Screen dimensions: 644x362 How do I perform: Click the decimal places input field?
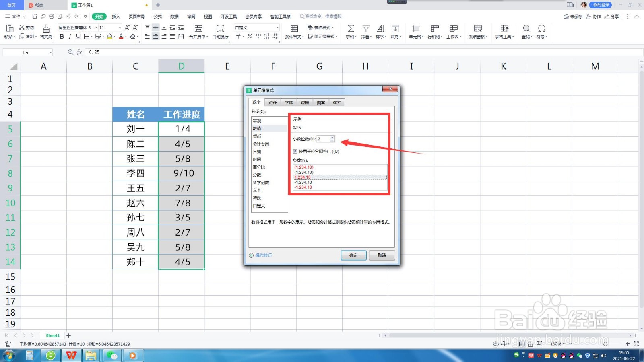point(323,139)
